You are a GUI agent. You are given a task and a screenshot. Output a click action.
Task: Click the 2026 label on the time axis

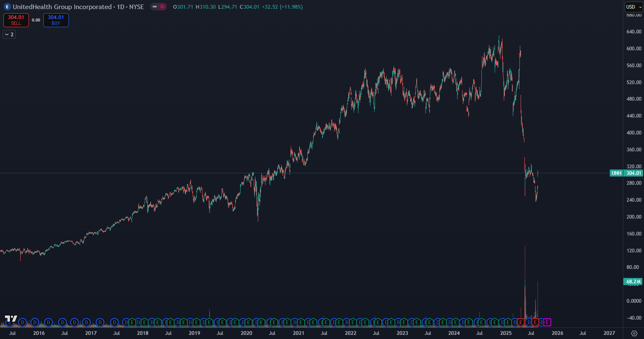click(557, 333)
